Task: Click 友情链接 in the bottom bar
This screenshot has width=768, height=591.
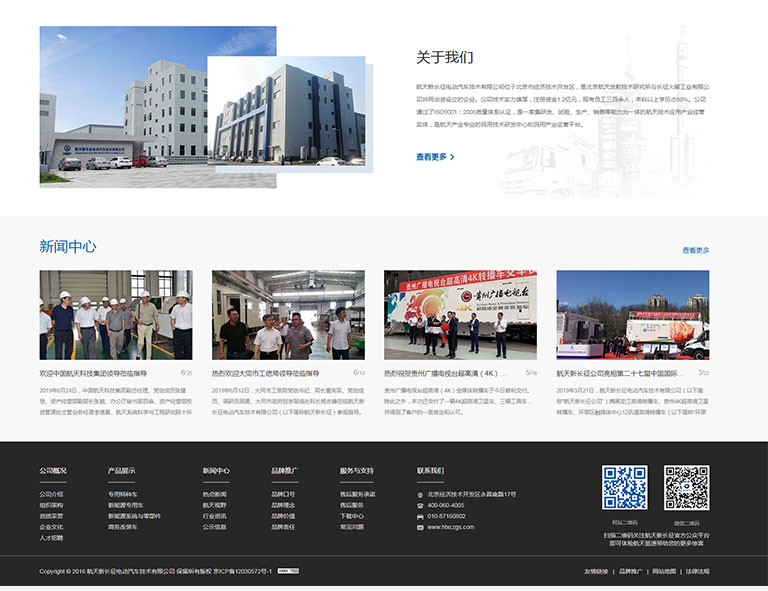Action: (596, 571)
